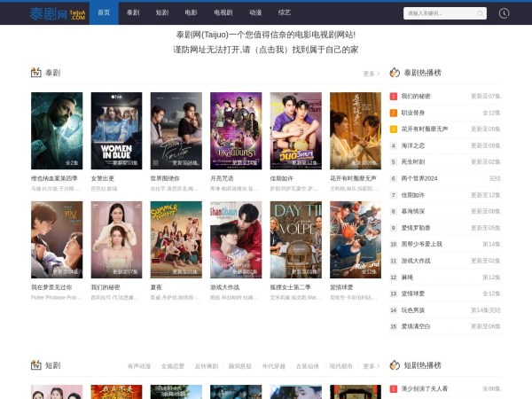Image resolution: width=532 pixels, height=399 pixels.
Task: Open the 佳期如许 poster
Action: click(x=296, y=130)
